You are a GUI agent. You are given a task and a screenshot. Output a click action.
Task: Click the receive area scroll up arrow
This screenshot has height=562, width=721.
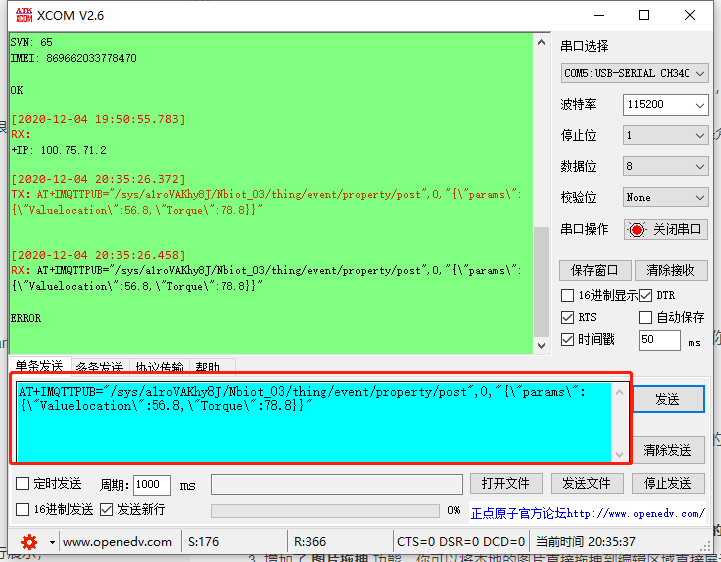coord(542,43)
